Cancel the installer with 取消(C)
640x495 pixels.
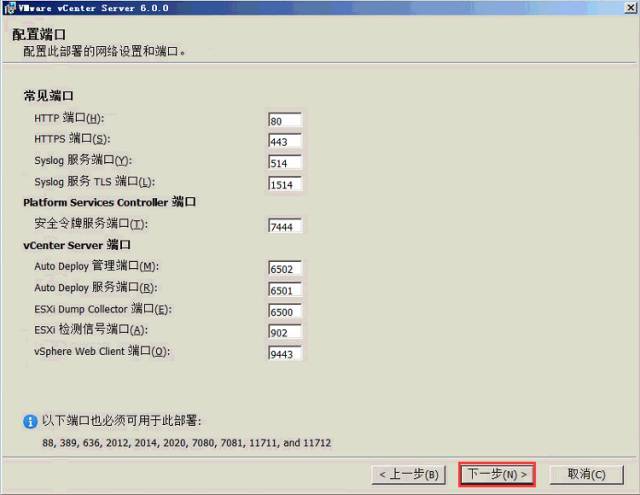(x=587, y=474)
